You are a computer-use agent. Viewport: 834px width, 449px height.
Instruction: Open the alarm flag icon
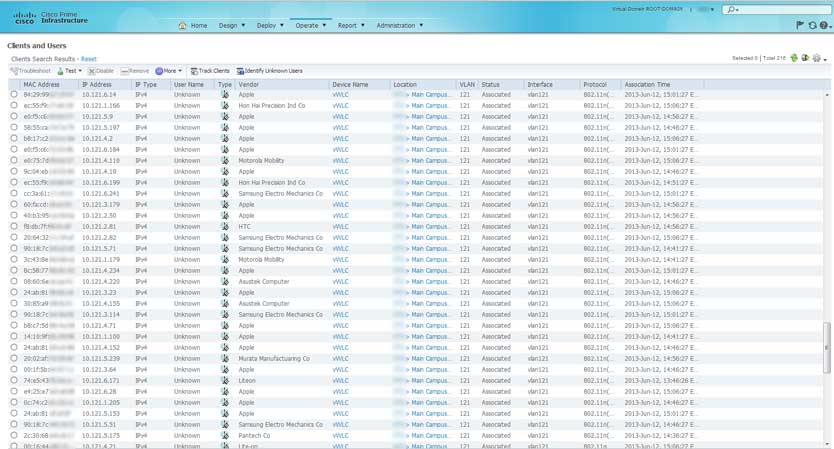[800, 25]
